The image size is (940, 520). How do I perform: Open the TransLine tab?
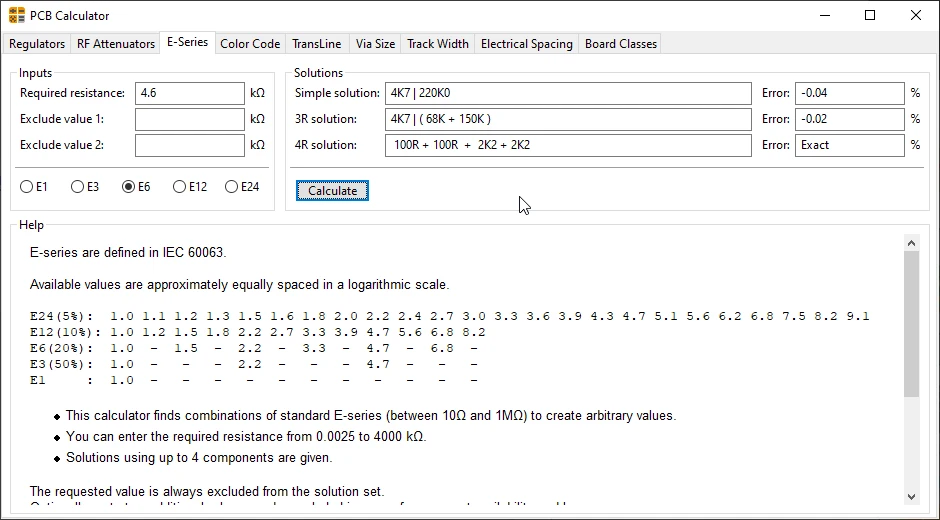tap(317, 44)
